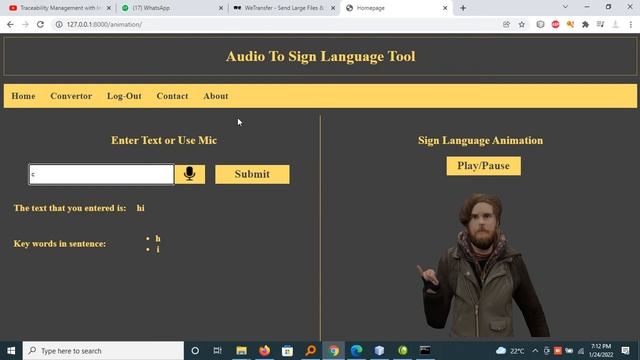
Task: Open the orange key extension icon
Action: click(x=570, y=24)
